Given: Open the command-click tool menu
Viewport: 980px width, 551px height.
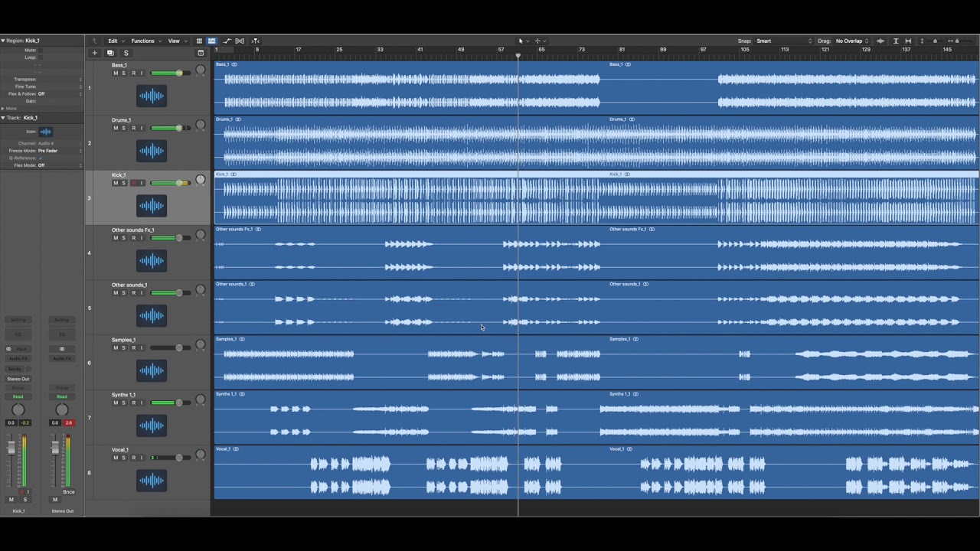Looking at the screenshot, I should (x=540, y=41).
